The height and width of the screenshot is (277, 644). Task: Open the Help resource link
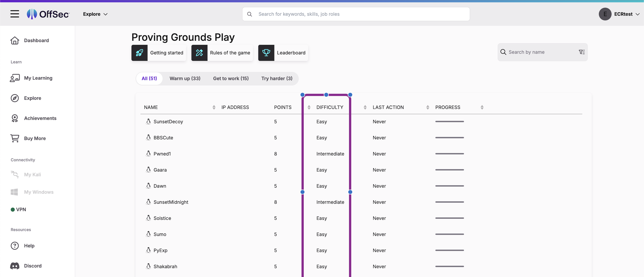[29, 246]
